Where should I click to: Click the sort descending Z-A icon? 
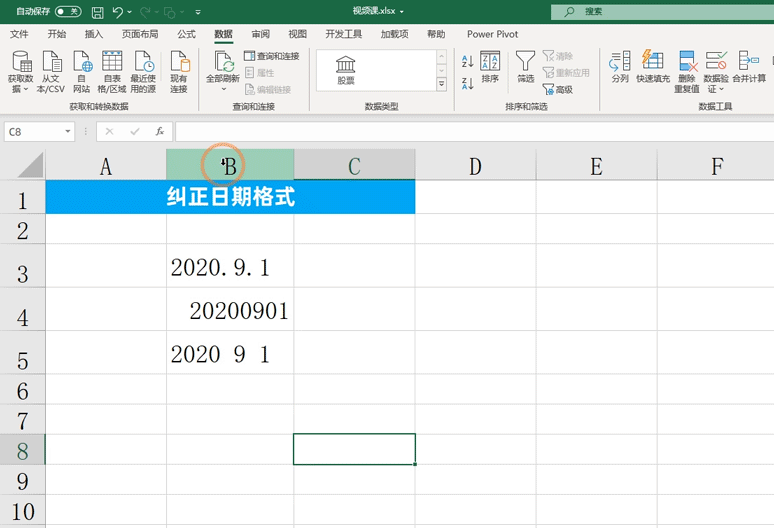point(467,83)
